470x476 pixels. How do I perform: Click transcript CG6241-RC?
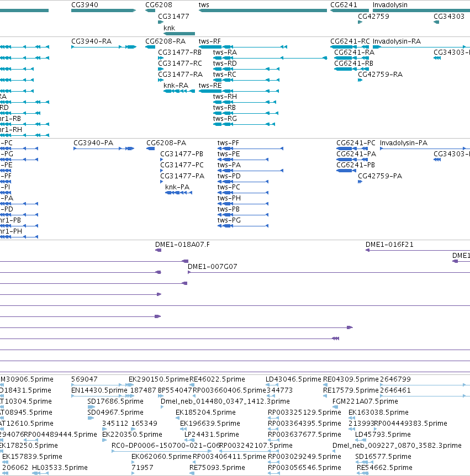(x=350, y=47)
